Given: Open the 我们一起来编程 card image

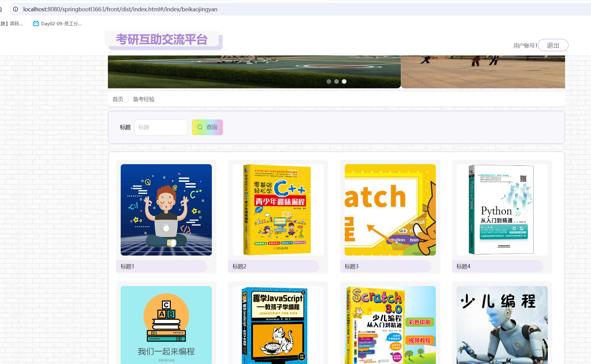Looking at the screenshot, I should point(166,325).
